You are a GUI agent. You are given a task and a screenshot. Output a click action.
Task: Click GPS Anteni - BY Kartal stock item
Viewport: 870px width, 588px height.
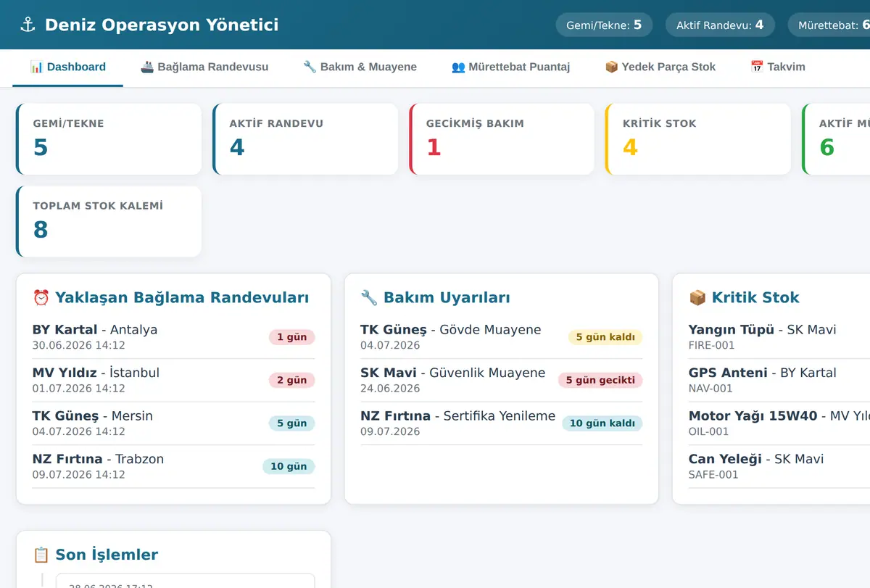[779, 380]
